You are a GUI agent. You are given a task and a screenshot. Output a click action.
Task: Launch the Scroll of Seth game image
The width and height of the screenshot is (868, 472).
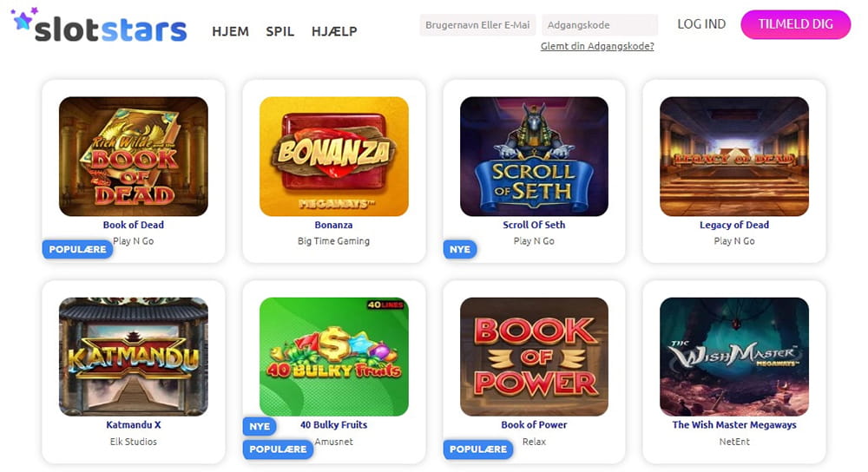click(534, 156)
